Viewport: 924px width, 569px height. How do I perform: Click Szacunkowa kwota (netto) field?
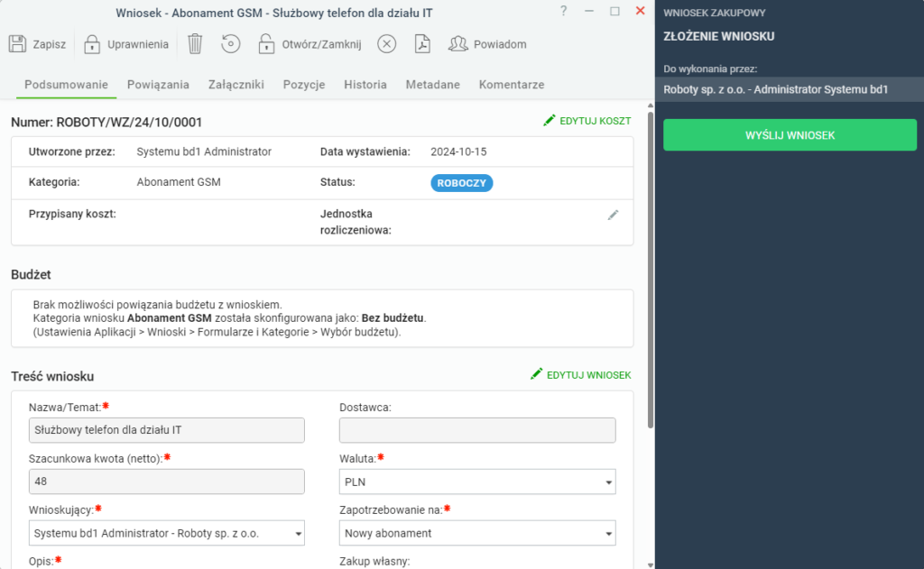pyautogui.click(x=167, y=482)
